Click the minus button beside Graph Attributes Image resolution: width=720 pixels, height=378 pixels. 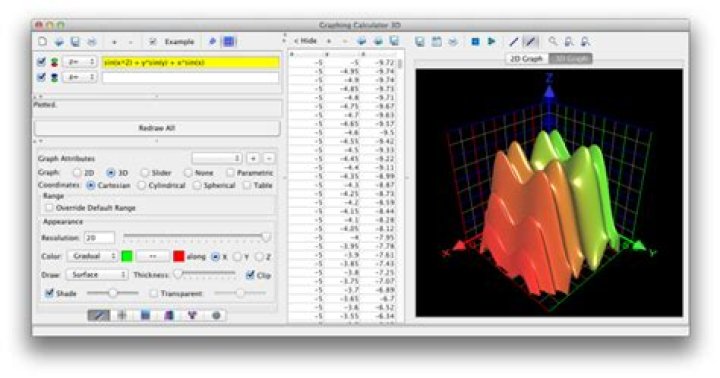coord(269,158)
